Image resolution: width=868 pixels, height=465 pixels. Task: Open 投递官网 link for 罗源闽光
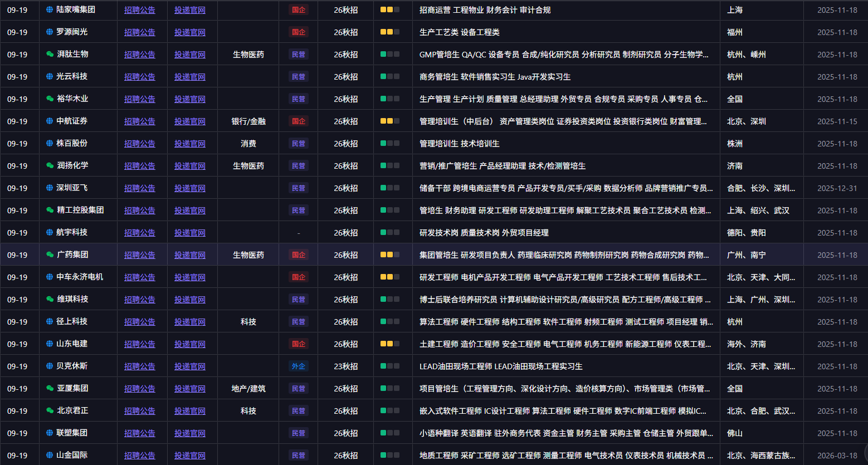(x=190, y=32)
